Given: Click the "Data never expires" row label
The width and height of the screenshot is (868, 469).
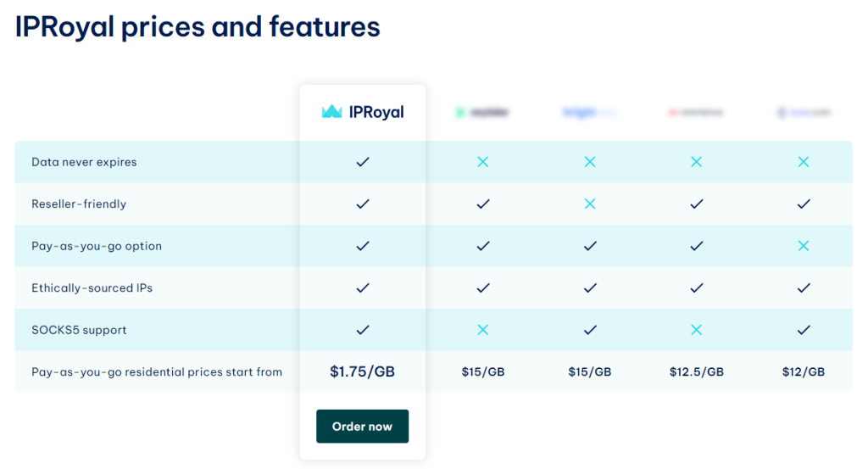Looking at the screenshot, I should [x=84, y=162].
